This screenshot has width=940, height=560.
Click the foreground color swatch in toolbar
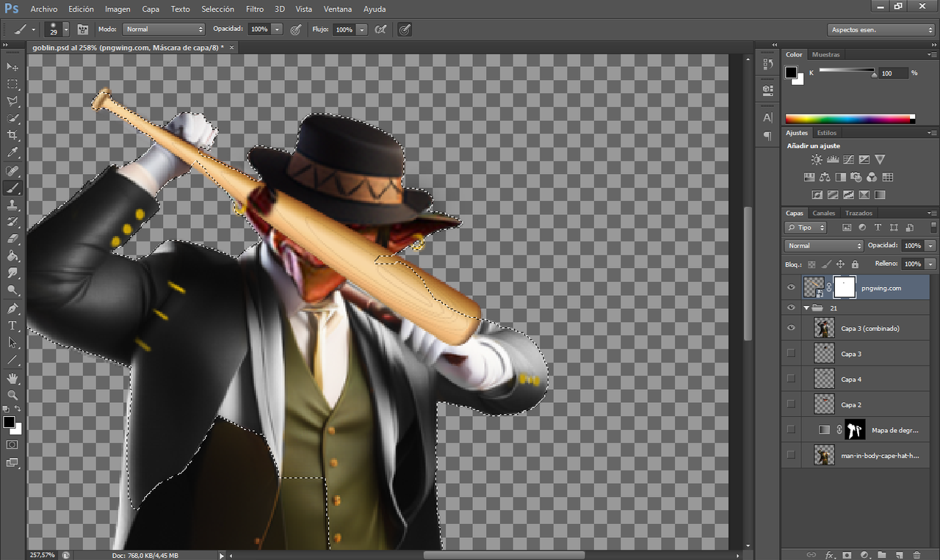click(x=8, y=422)
